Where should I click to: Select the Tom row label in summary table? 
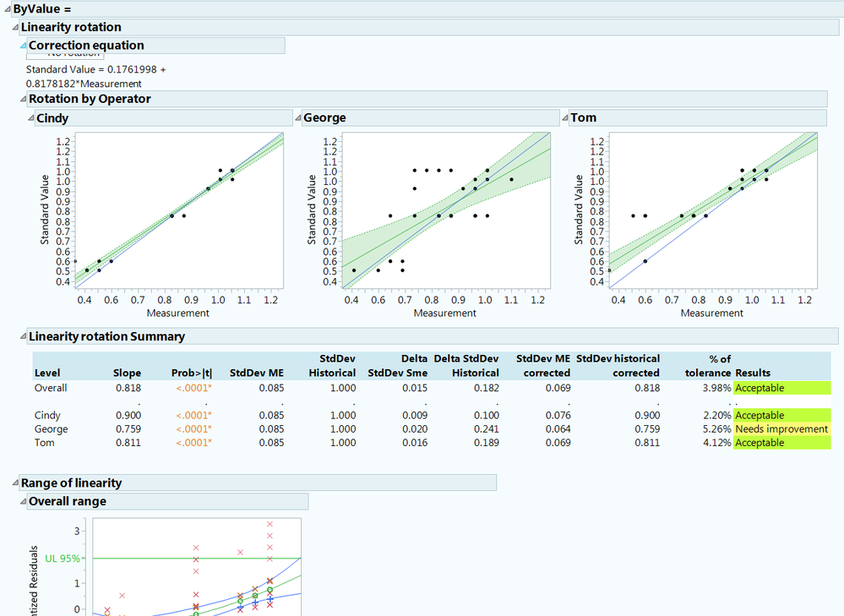coord(45,443)
